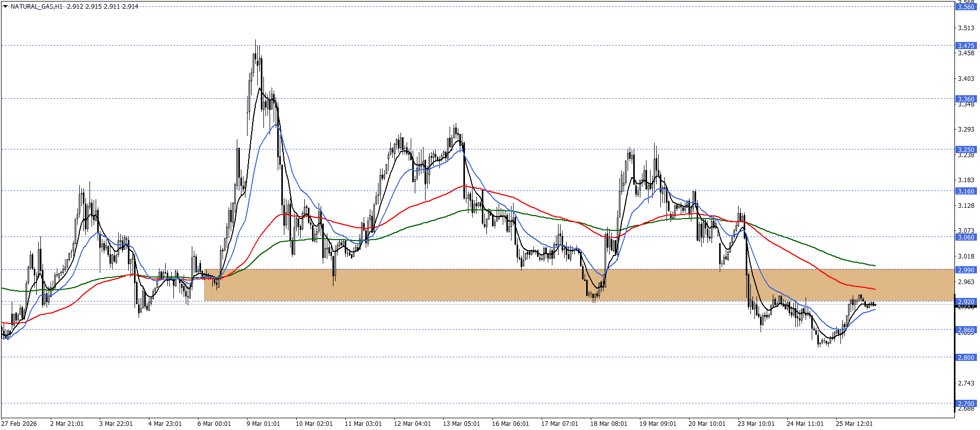Viewport: 980px width, 430px height.
Task: Click the 3.250 blue level label
Action: coord(966,149)
